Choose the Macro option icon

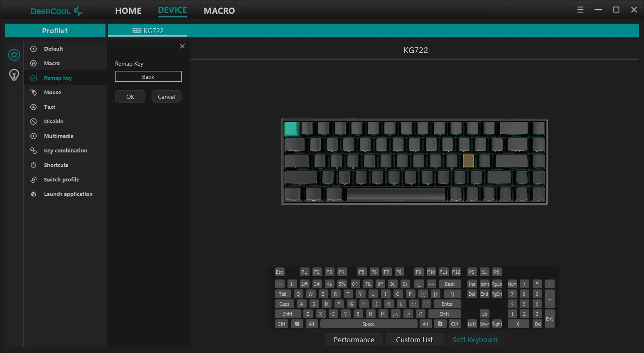(x=34, y=63)
